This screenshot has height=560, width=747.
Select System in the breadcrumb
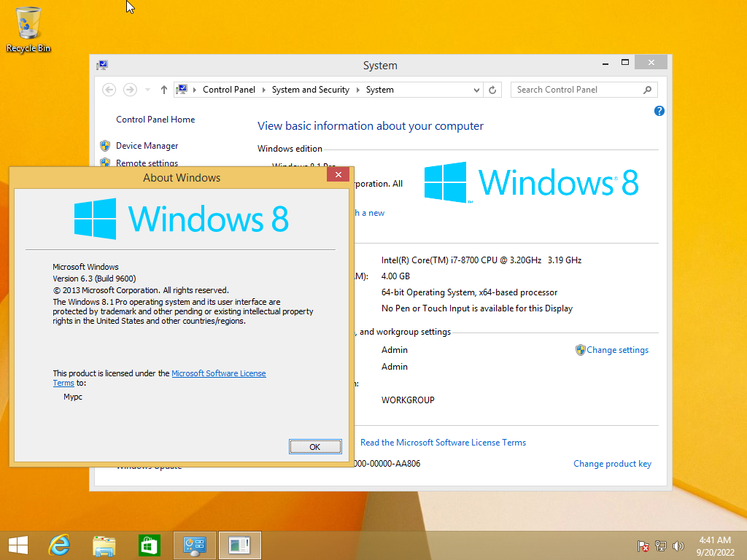pos(379,90)
